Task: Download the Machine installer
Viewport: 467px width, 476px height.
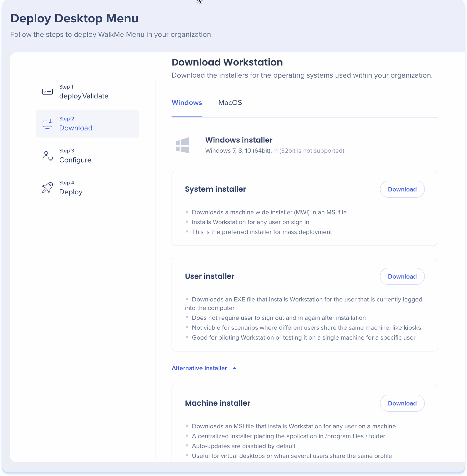Action: click(402, 403)
